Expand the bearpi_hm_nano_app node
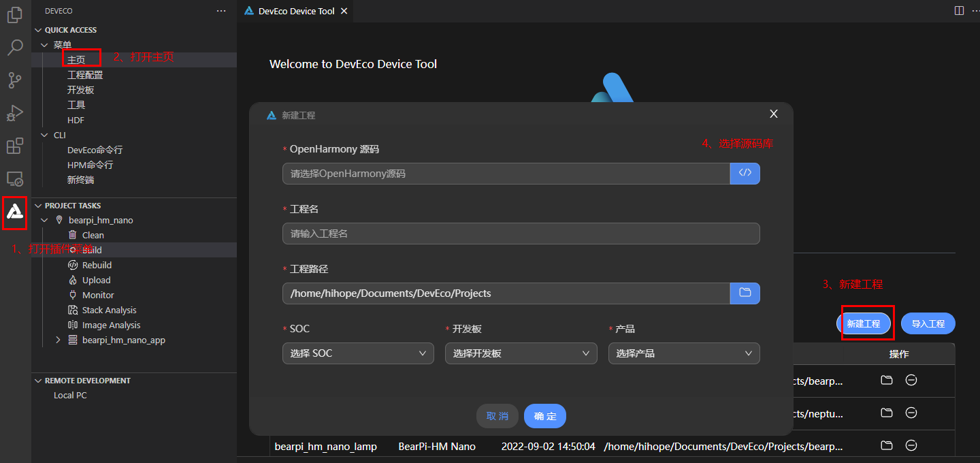Image resolution: width=980 pixels, height=463 pixels. click(59, 340)
